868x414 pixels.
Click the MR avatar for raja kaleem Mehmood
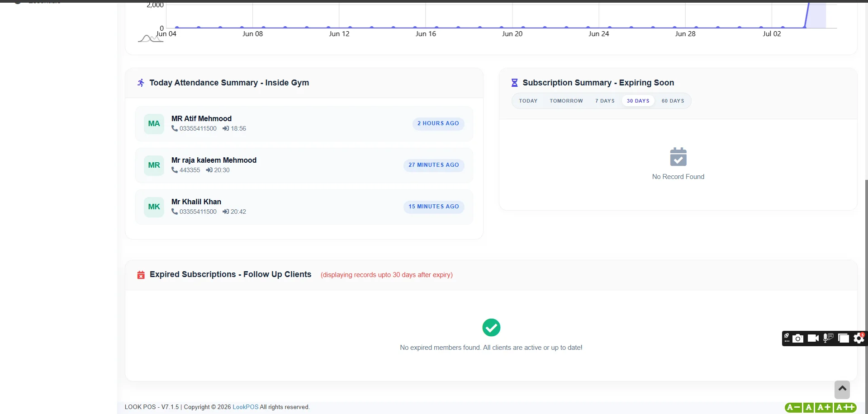pyautogui.click(x=154, y=165)
